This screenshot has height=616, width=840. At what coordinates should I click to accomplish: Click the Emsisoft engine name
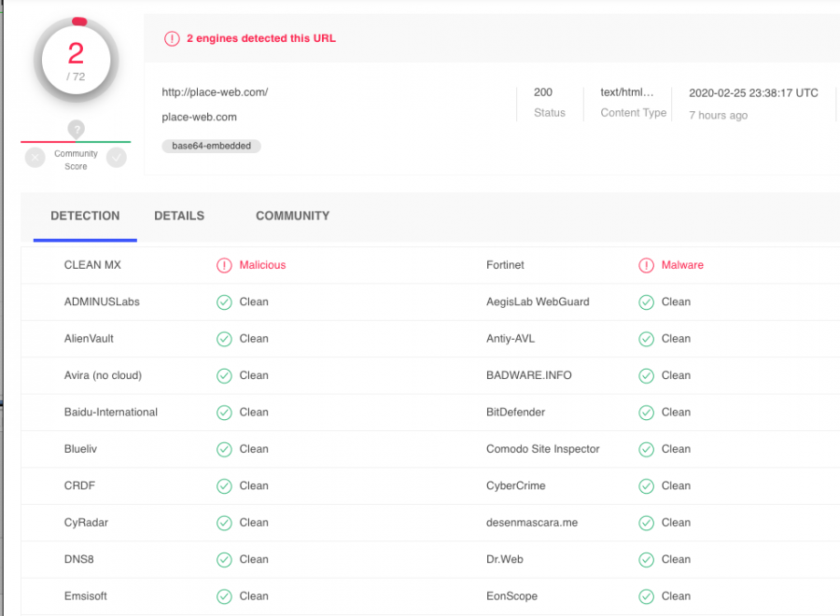[86, 596]
